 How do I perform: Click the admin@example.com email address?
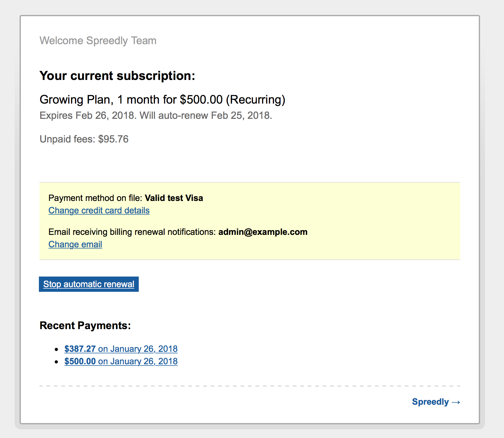click(263, 232)
